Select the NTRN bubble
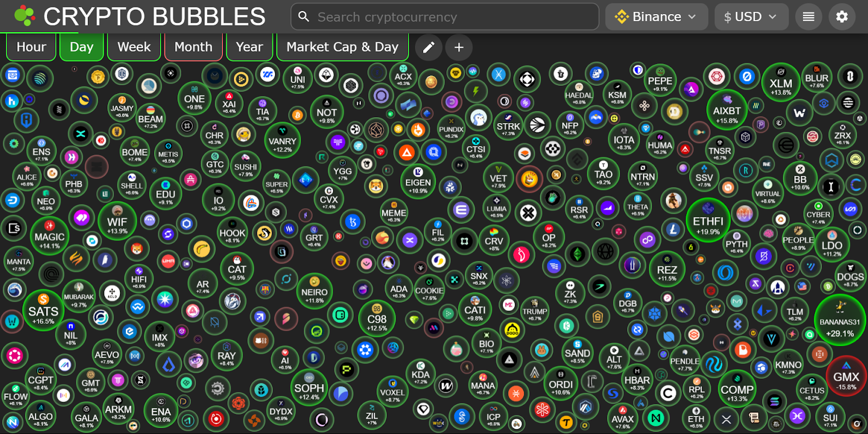The image size is (868, 434). 643,176
